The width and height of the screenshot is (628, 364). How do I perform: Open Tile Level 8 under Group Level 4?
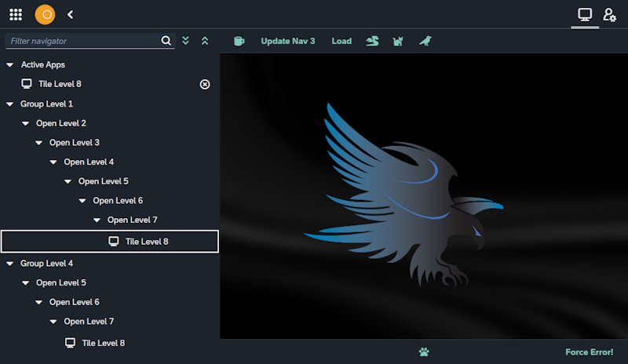point(104,343)
